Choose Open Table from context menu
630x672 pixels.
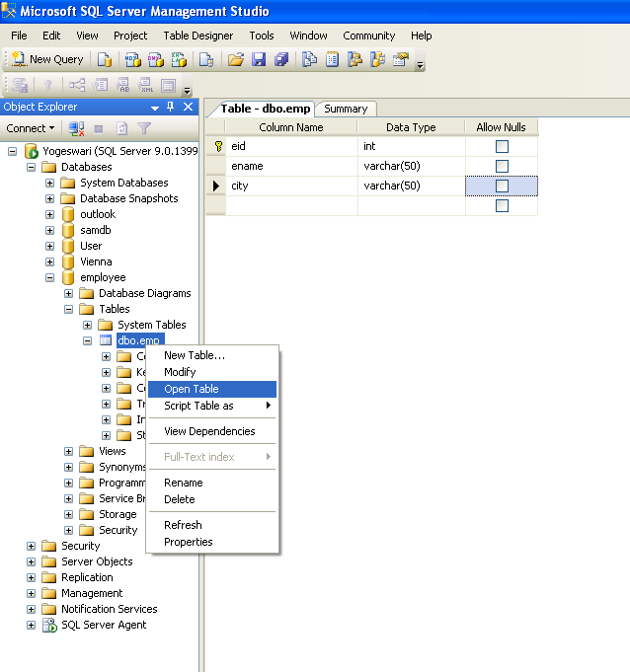(212, 389)
